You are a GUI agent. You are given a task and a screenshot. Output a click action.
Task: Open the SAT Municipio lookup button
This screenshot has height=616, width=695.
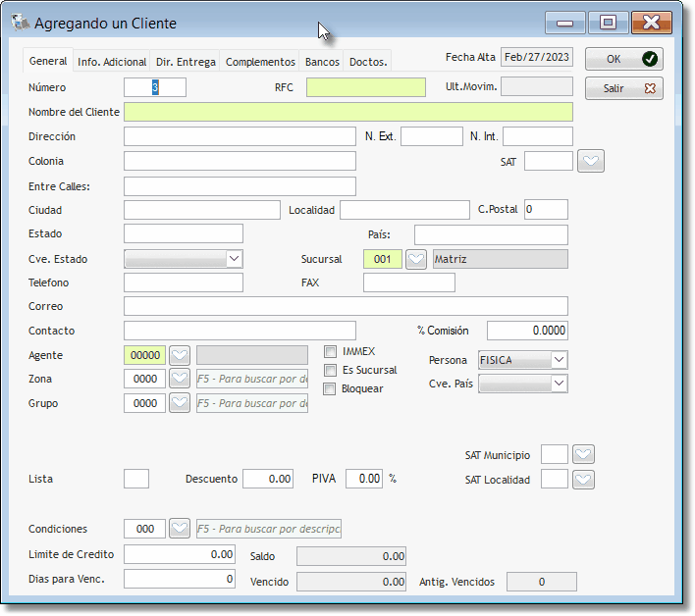[583, 454]
